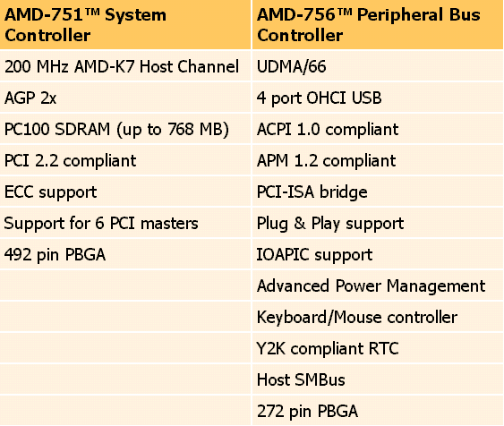Select the Keyboard/Mouse controller cell
Image resolution: width=504 pixels, height=426 pixels.
(x=378, y=317)
